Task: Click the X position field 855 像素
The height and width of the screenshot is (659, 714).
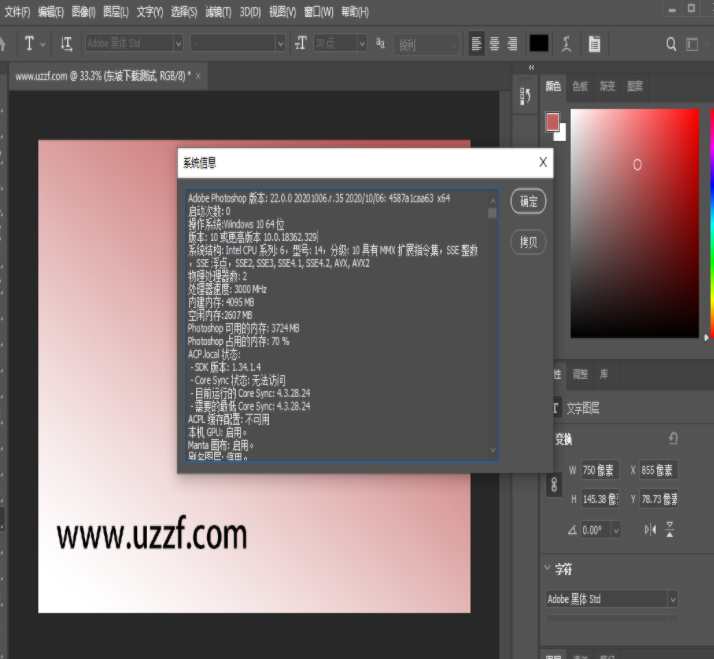Action: [658, 470]
